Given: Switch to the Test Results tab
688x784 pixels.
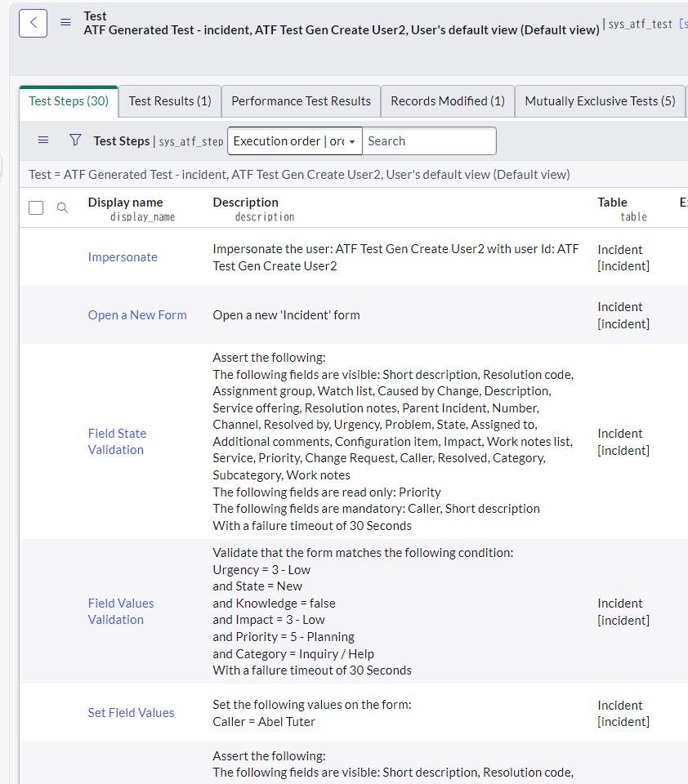Looking at the screenshot, I should click(x=169, y=100).
